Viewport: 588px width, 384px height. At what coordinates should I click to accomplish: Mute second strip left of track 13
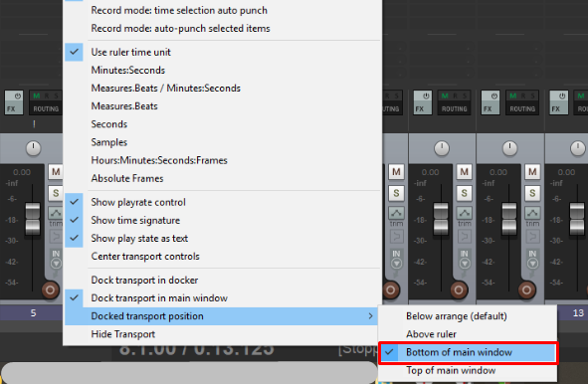click(465, 172)
